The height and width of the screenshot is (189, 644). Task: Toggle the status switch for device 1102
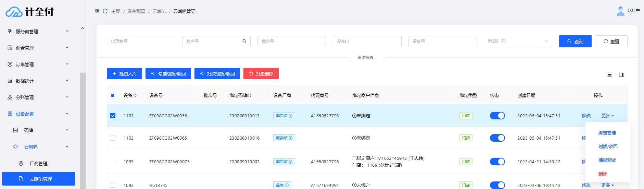coord(497,138)
